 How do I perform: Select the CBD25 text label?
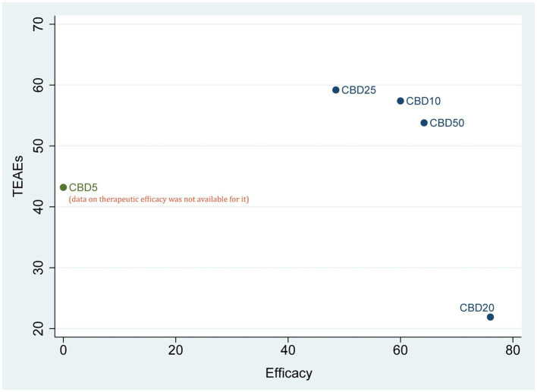(x=359, y=89)
